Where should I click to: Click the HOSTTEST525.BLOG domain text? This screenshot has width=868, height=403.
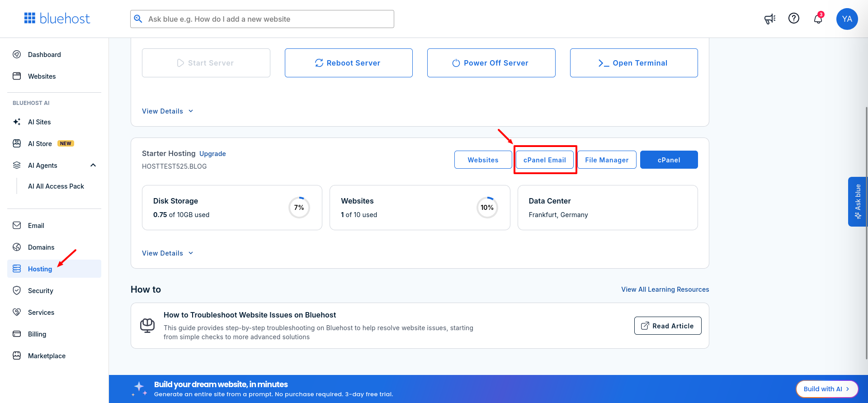(x=175, y=166)
